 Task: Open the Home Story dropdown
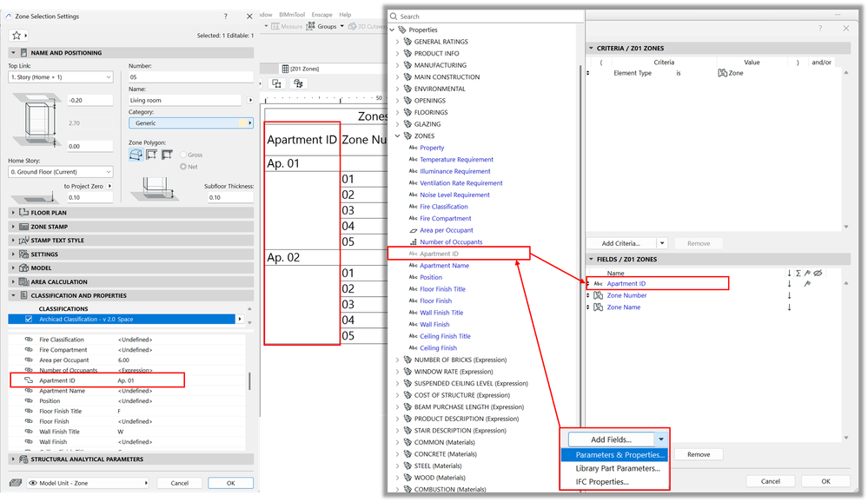pos(60,172)
